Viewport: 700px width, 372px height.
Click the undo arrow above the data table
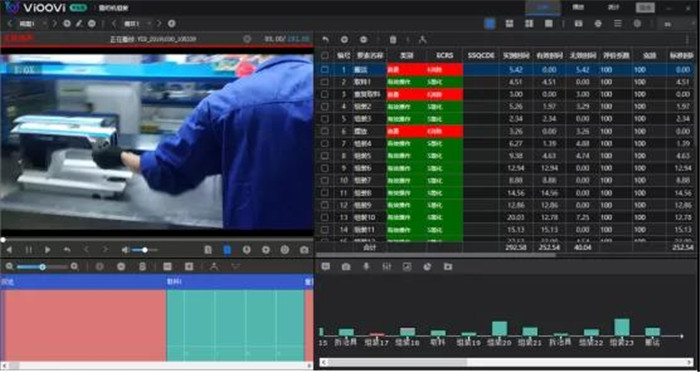tap(325, 40)
